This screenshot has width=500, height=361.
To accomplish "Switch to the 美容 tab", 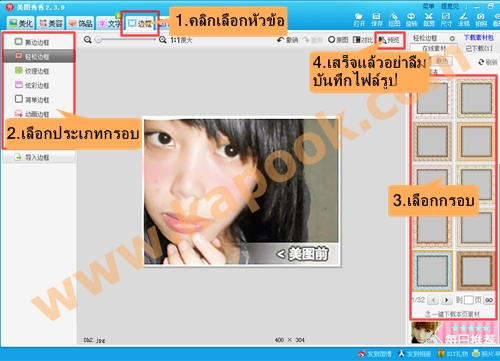I will click(51, 23).
